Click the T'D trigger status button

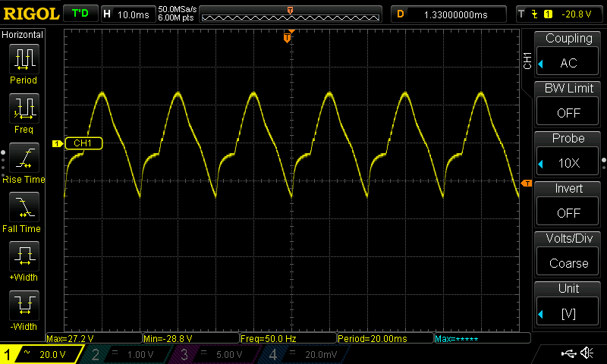tap(80, 14)
